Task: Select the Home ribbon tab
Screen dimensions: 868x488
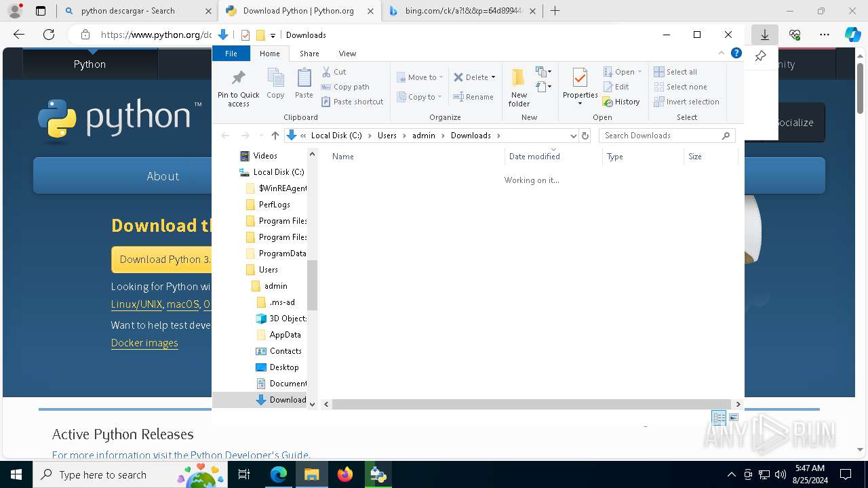Action: point(269,53)
